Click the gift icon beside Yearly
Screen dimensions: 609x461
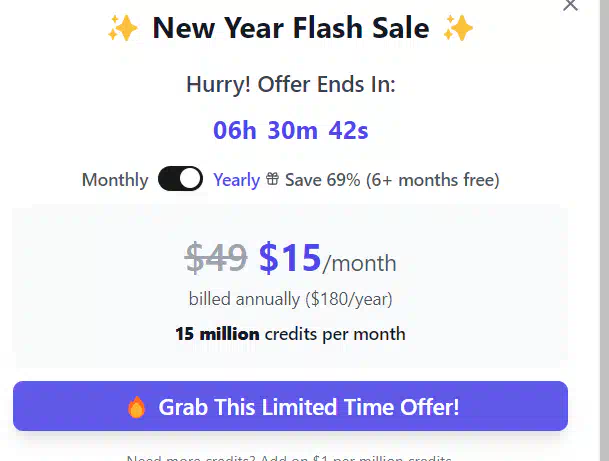(x=272, y=180)
